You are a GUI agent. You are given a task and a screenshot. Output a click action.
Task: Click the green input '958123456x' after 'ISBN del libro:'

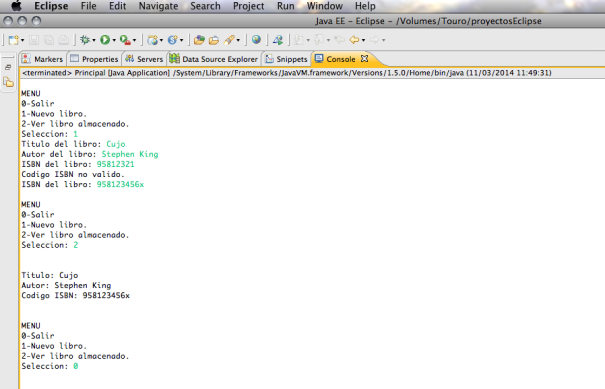point(120,184)
